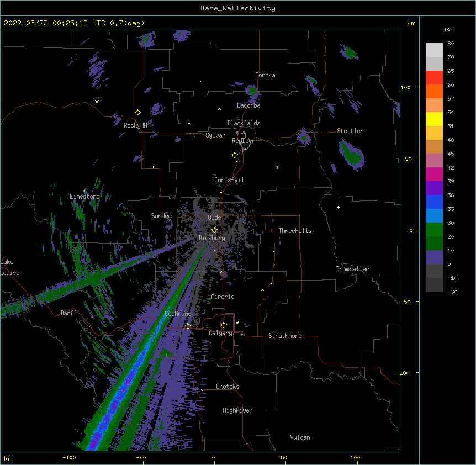The height and width of the screenshot is (465, 476).
Task: Select the 42 dBZ magenta swatch
Action: (x=434, y=174)
